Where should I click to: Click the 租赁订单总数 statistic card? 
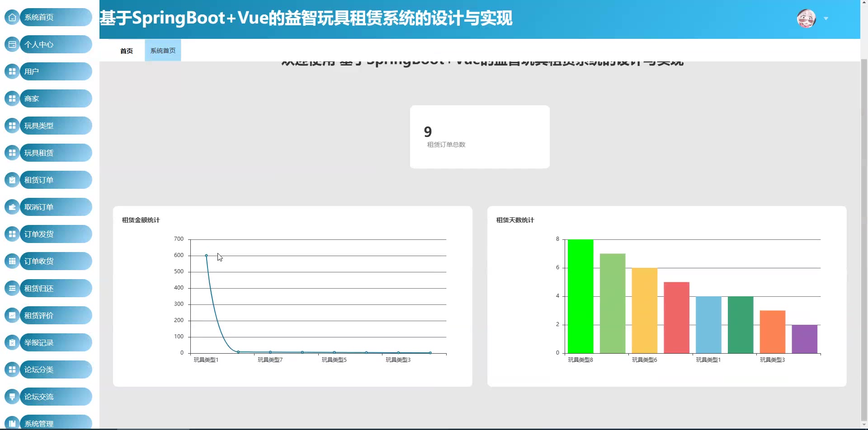click(480, 137)
